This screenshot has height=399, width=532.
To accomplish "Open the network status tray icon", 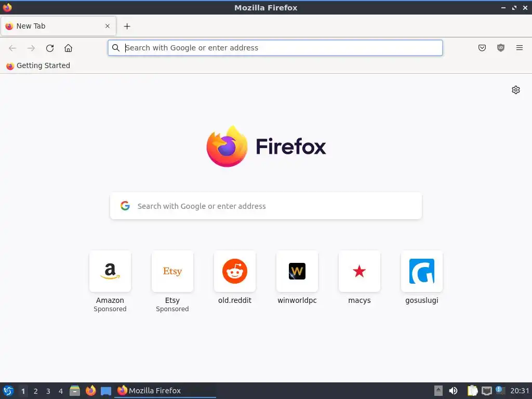I will [486, 391].
